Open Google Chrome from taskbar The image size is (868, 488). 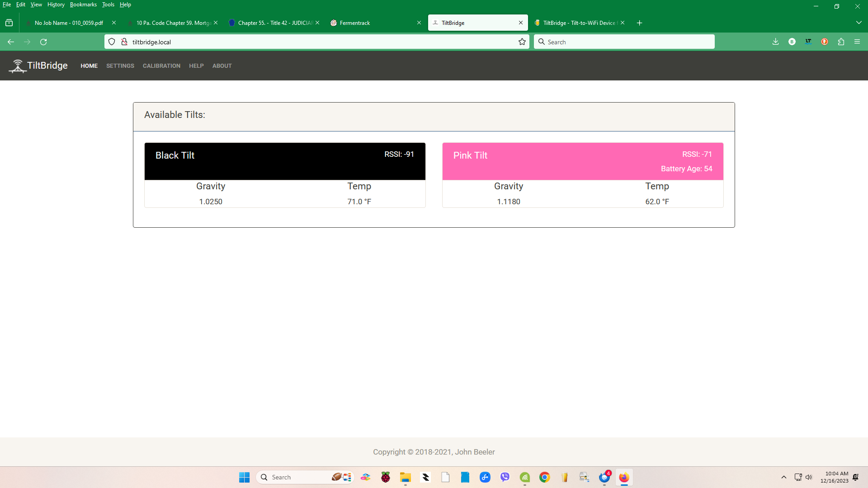coord(545,477)
